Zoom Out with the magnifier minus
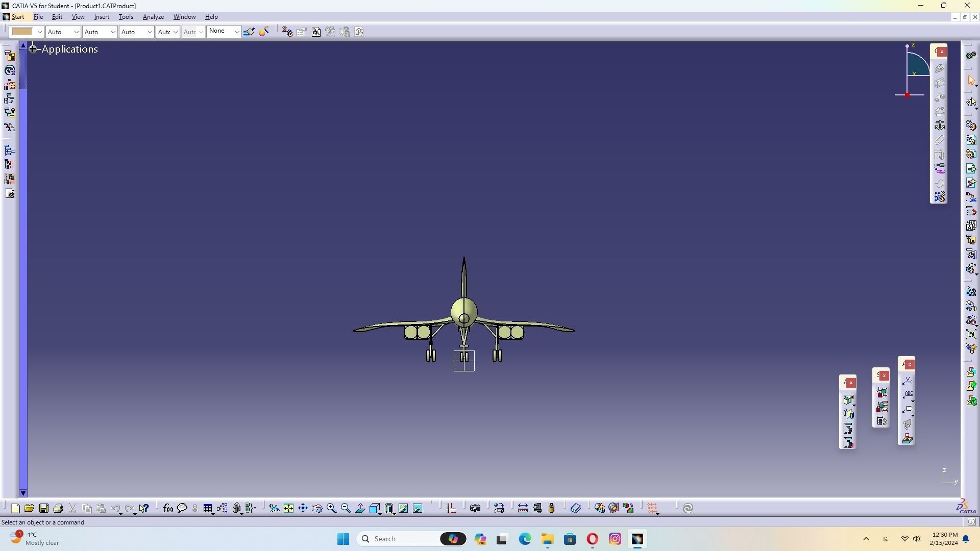Screen dimensions: 980x551 click(x=346, y=508)
